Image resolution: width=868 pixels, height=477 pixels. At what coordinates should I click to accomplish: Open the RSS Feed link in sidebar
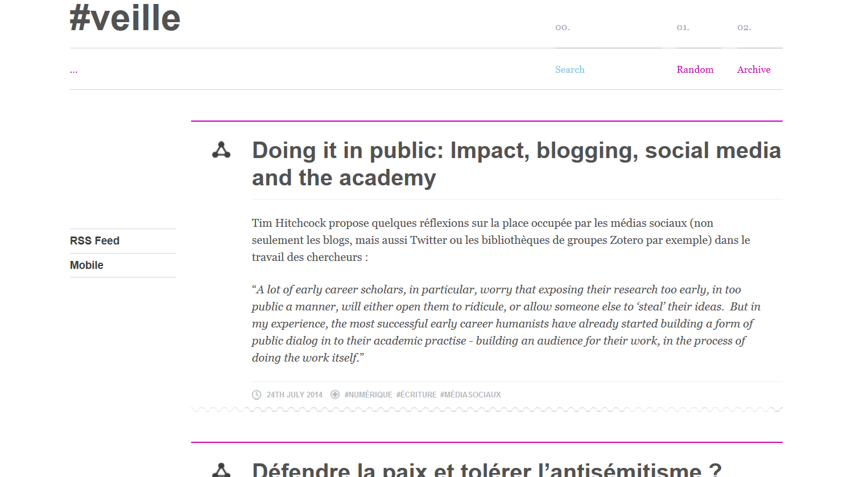(x=94, y=241)
